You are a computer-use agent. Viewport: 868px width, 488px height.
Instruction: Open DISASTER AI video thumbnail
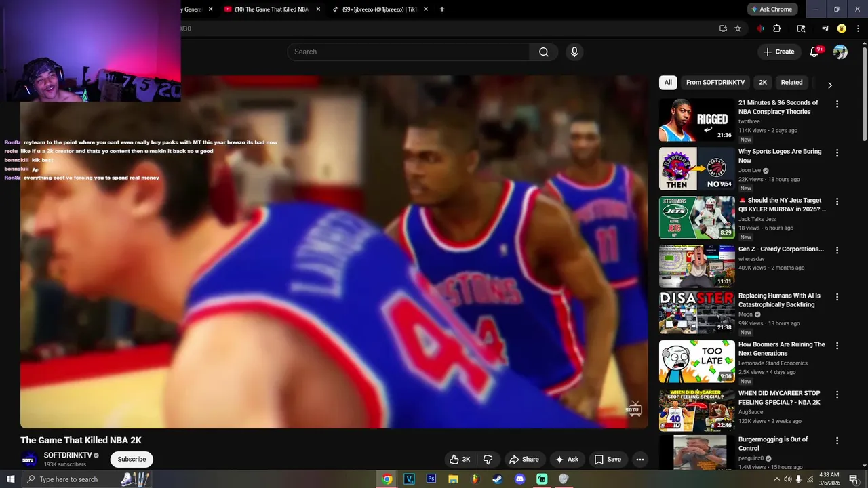[697, 312]
